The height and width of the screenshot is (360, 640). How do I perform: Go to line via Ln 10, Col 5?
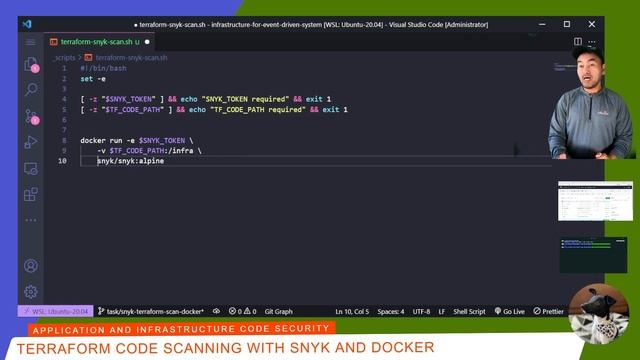[352, 311]
